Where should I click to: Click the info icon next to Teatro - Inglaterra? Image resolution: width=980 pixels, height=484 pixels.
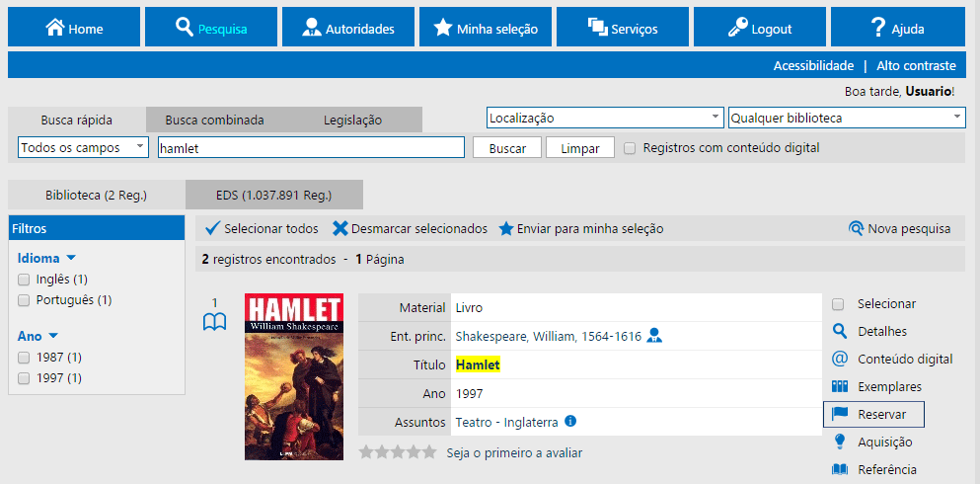[x=570, y=422]
